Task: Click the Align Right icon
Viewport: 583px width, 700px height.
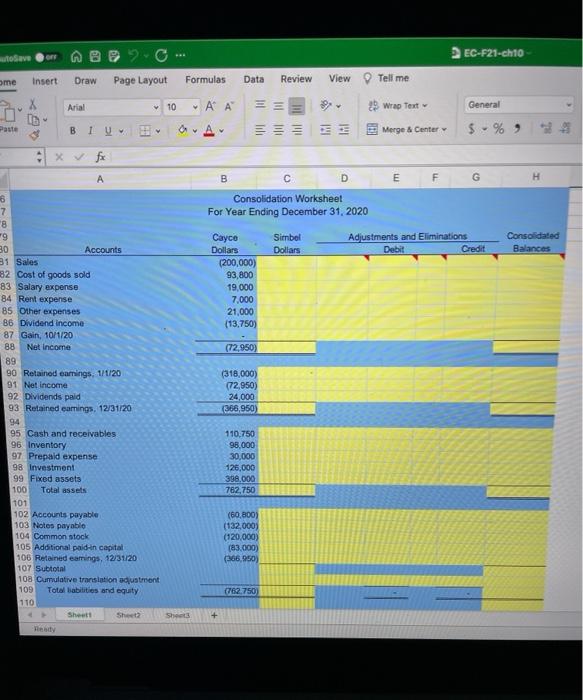Action: tap(296, 130)
